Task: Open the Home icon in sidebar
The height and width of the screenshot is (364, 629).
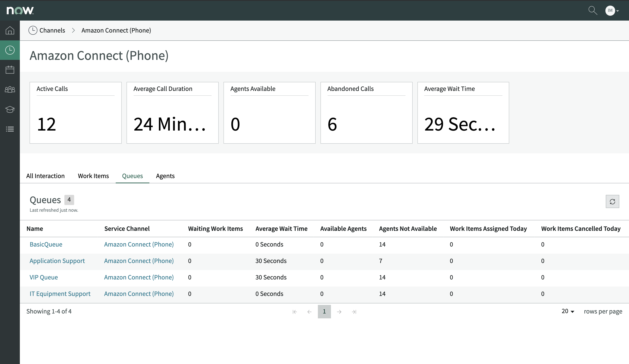Action: (x=10, y=30)
